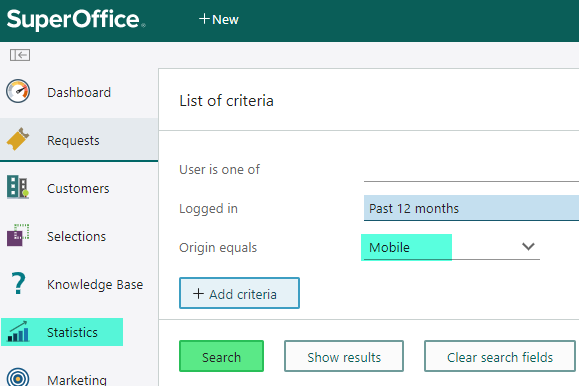Screen dimensions: 579x386
Task: Go to Dashboard in sidebar
Action: [x=79, y=92]
